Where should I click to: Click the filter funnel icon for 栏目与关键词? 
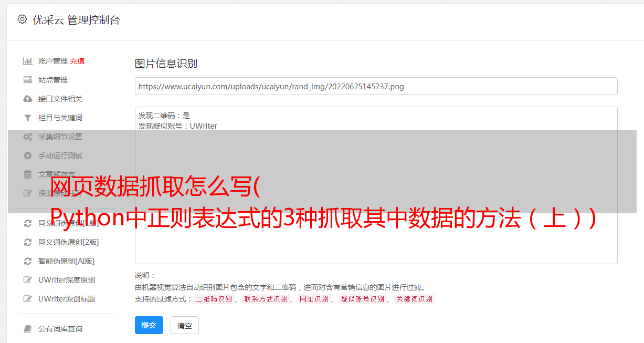point(28,118)
